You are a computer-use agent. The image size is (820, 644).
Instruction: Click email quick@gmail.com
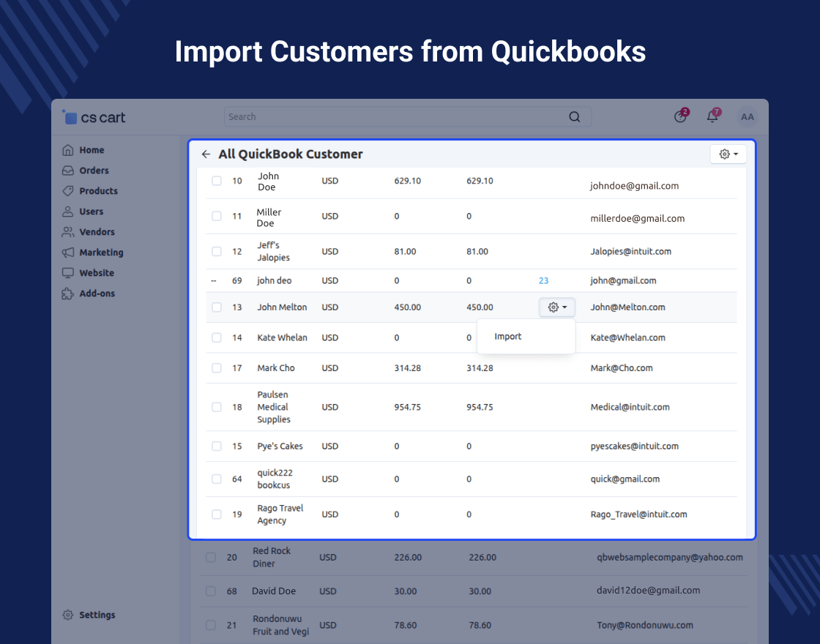tap(625, 479)
